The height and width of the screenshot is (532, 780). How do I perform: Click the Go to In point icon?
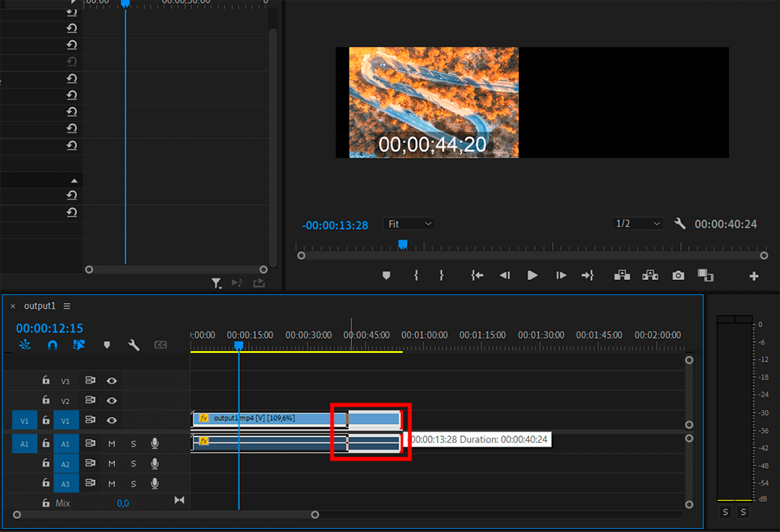pyautogui.click(x=477, y=276)
